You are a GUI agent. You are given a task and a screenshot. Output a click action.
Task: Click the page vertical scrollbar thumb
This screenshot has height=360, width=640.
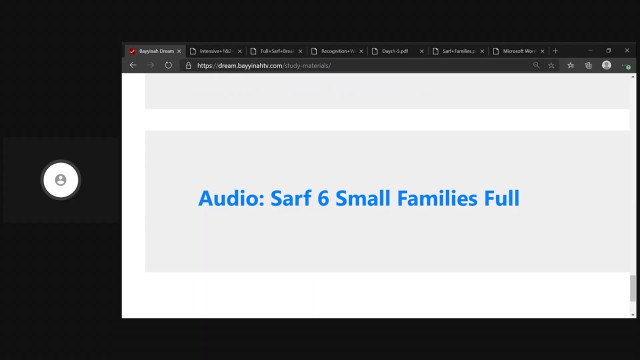pos(633,288)
